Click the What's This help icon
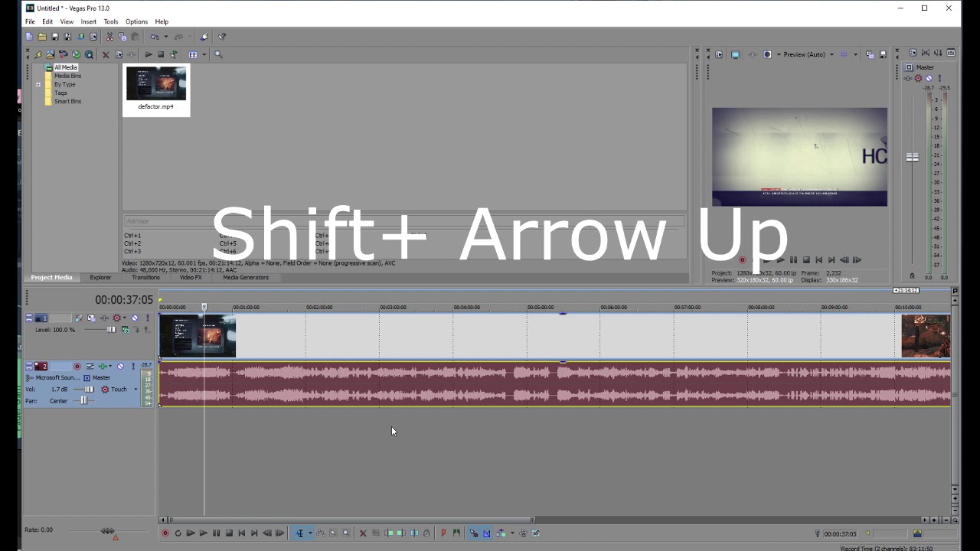 [x=222, y=37]
